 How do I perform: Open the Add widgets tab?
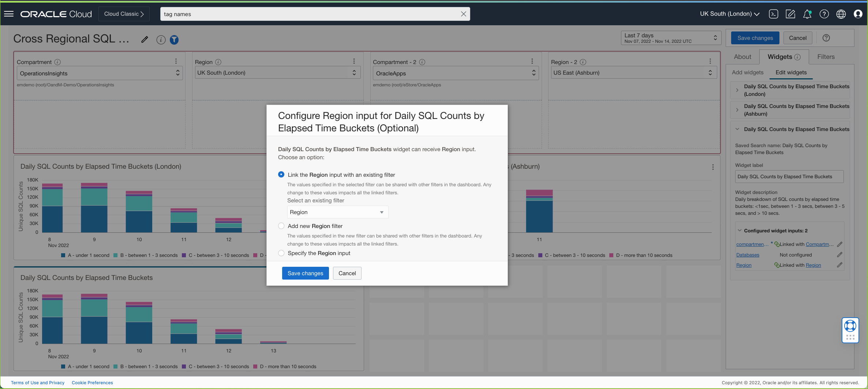tap(748, 72)
